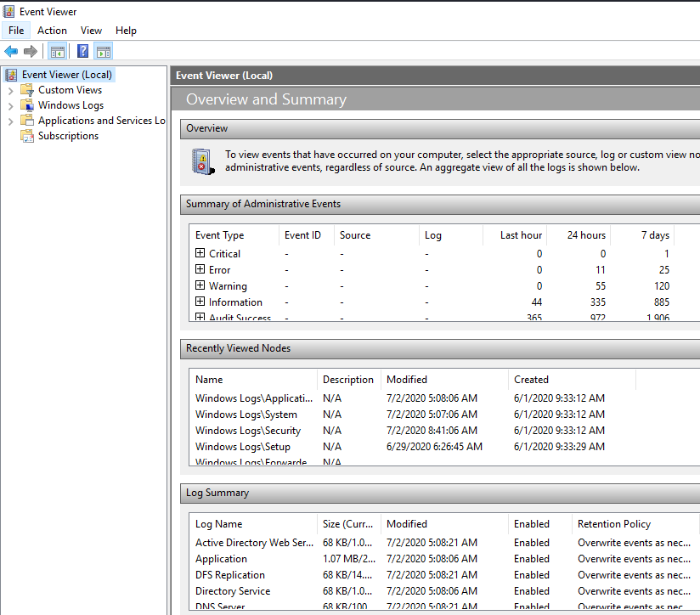Expand Applications and Services Logs node
This screenshot has width=700, height=615.
tap(10, 121)
